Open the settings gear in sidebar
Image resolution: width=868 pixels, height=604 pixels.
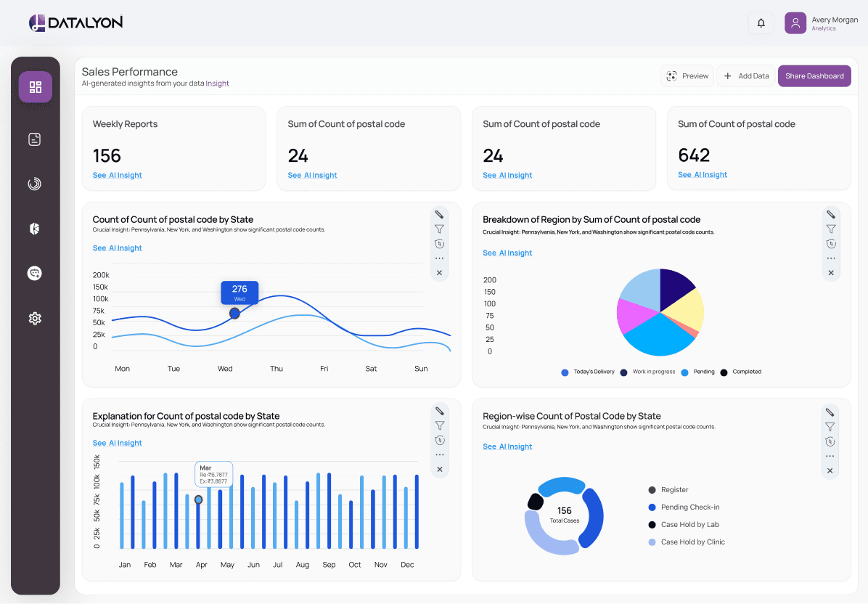pos(35,318)
